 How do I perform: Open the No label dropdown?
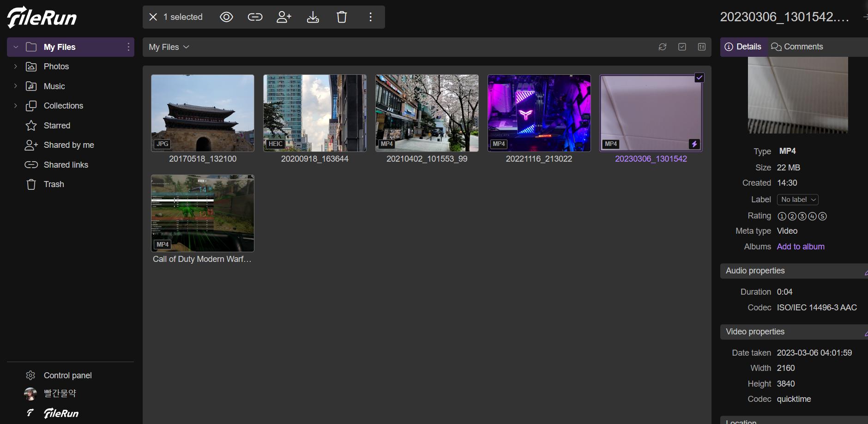[798, 200]
